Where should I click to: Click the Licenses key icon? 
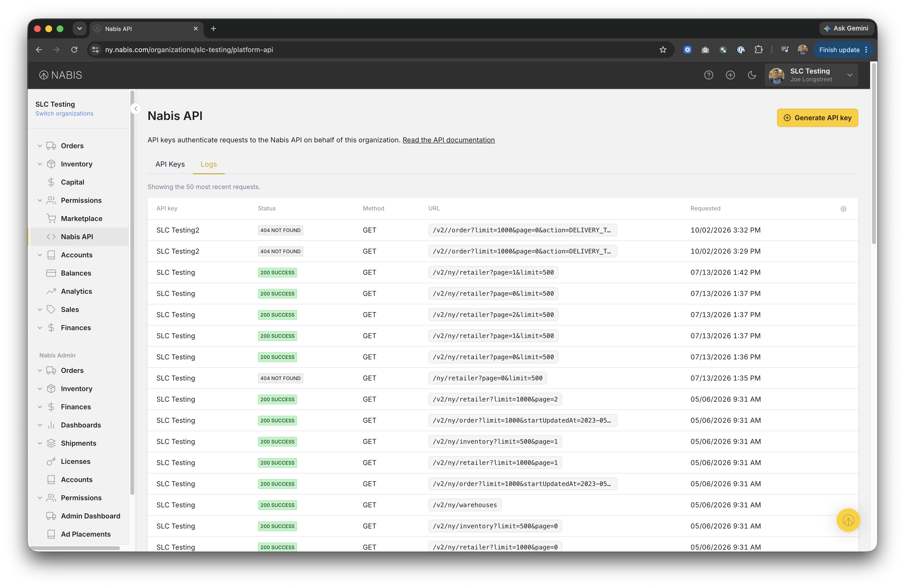(x=51, y=461)
